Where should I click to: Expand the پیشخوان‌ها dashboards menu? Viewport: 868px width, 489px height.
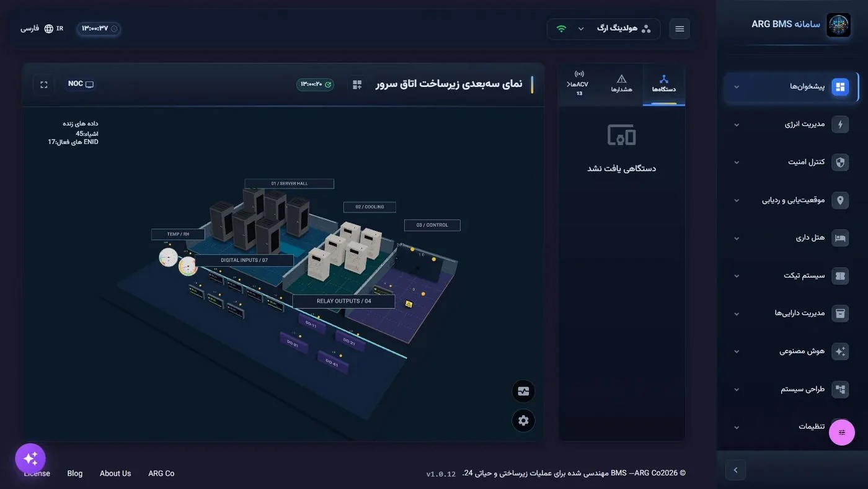coord(792,86)
